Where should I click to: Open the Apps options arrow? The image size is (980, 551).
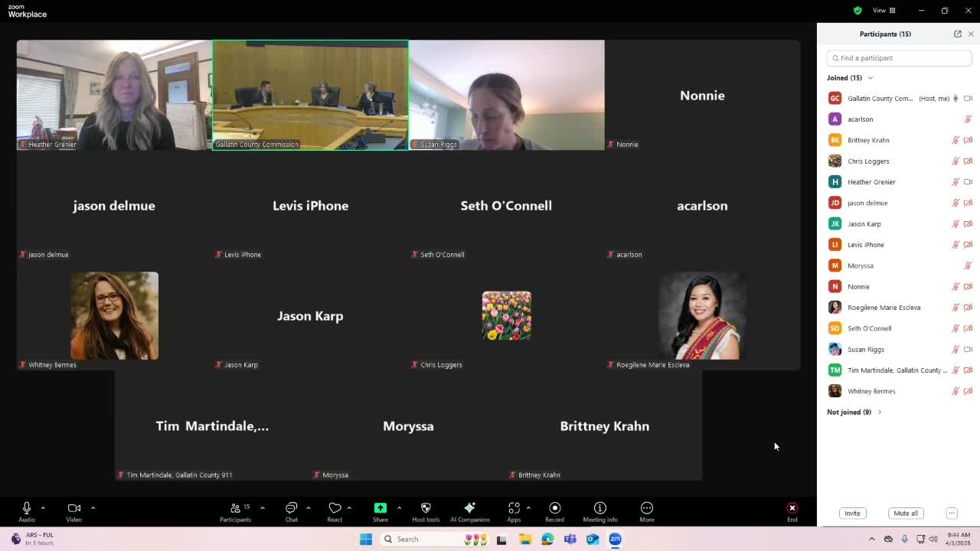pos(528,507)
